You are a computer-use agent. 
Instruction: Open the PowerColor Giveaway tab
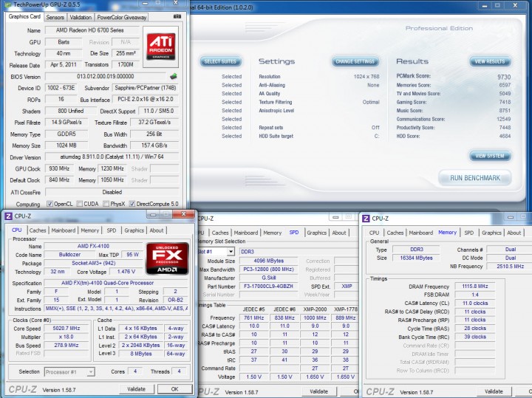pyautogui.click(x=121, y=17)
